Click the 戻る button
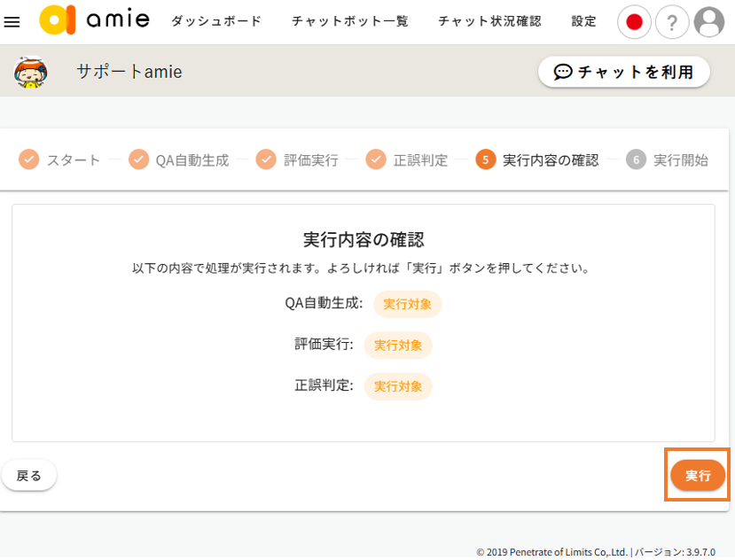735x560 pixels. (x=29, y=476)
